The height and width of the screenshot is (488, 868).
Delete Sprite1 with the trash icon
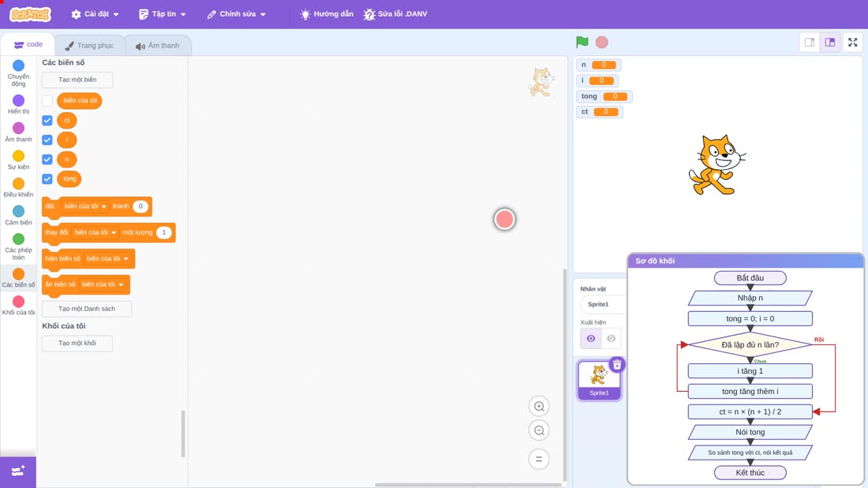click(617, 365)
